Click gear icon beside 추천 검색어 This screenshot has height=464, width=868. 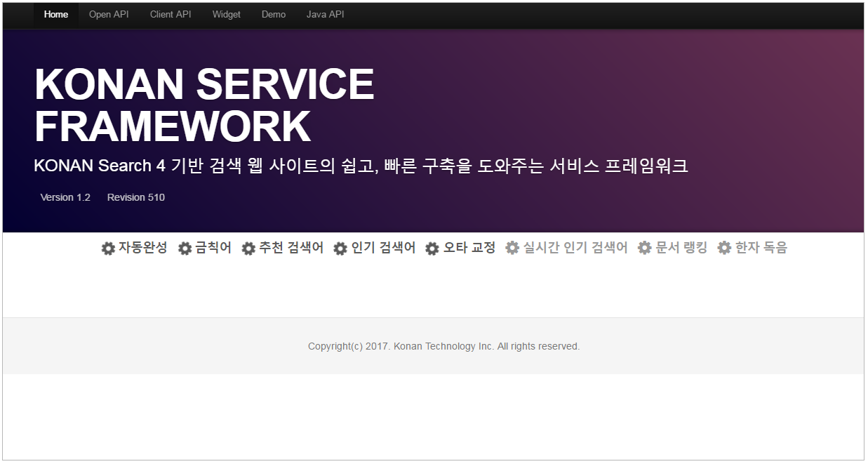pyautogui.click(x=248, y=248)
